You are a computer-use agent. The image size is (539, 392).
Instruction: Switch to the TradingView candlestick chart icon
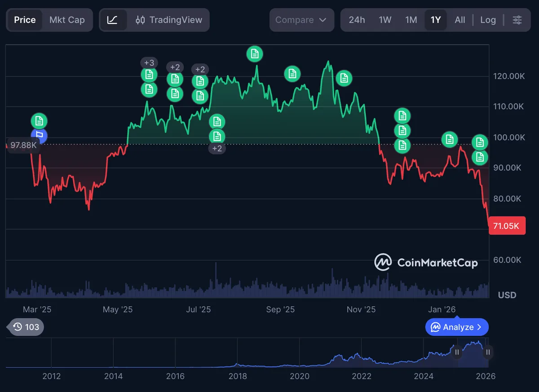tap(141, 20)
